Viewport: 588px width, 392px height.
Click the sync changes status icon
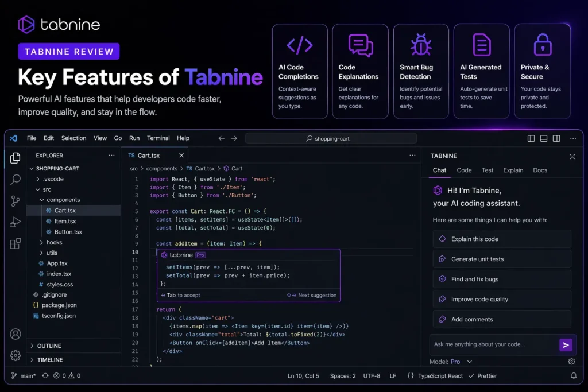[45, 375]
